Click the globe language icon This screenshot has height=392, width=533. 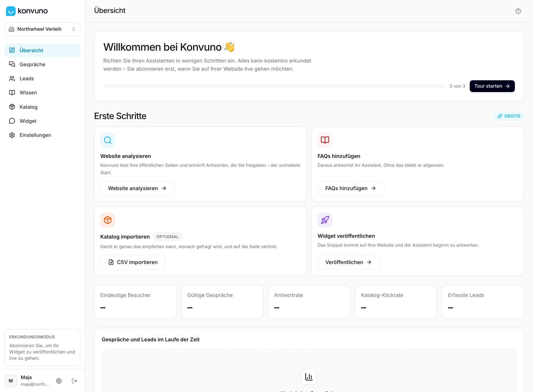59,381
